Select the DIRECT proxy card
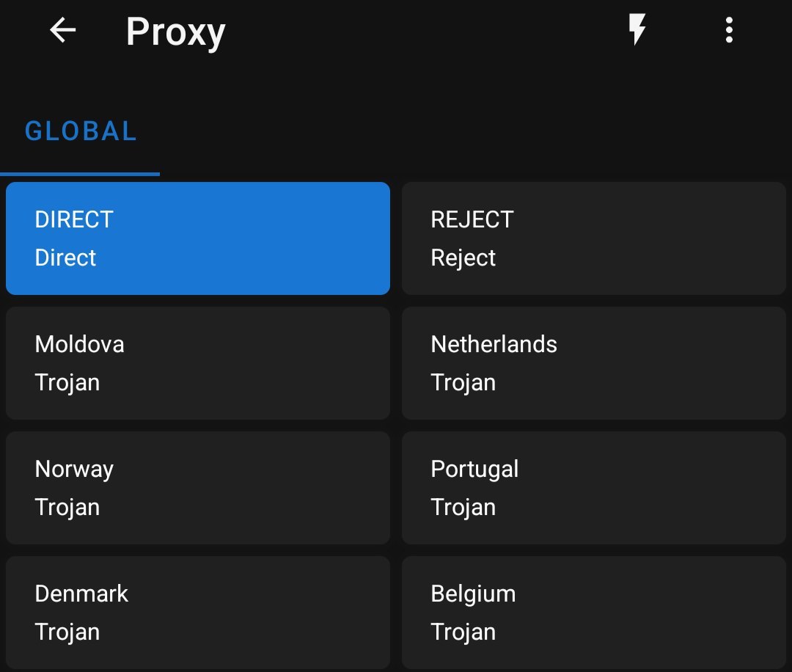The image size is (792, 672). tap(198, 238)
